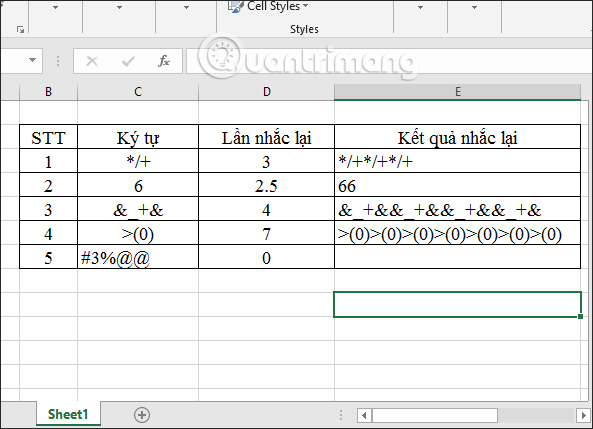
Task: Select the cell containing '&_+&'
Action: tap(138, 209)
